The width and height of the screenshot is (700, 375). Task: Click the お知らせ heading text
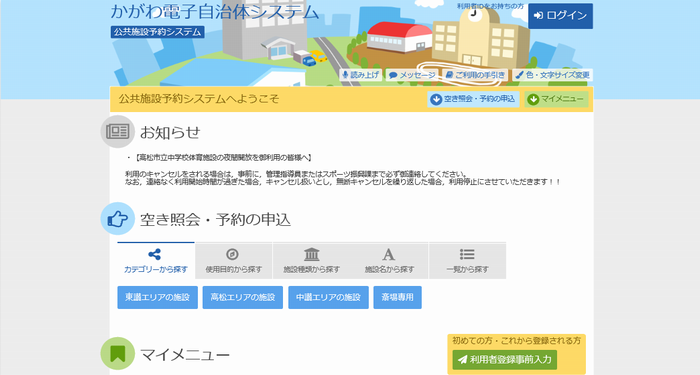[x=170, y=133]
